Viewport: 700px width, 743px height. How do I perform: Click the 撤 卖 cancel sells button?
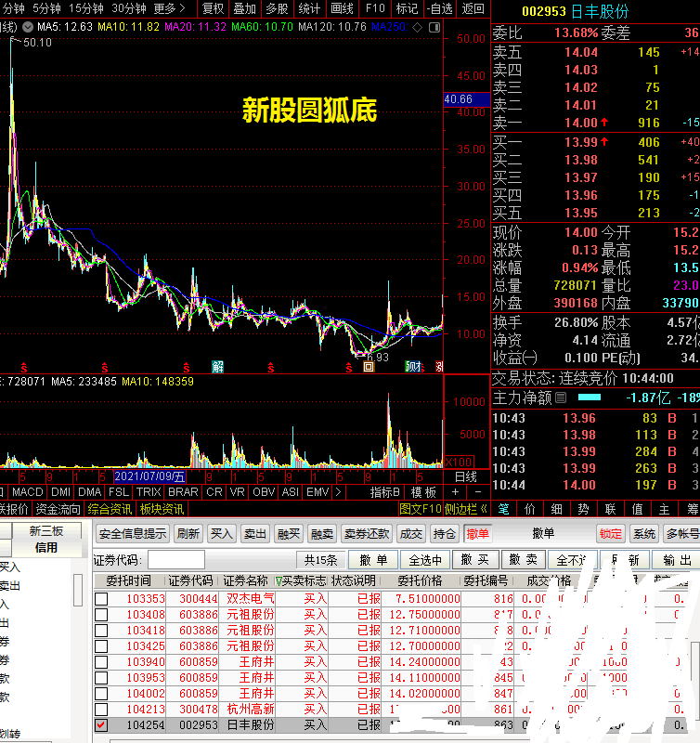tap(524, 560)
